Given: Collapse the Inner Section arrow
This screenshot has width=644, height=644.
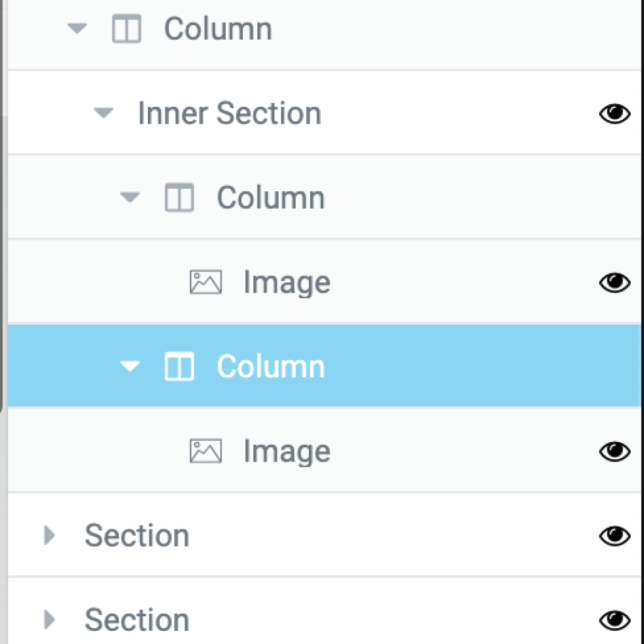Looking at the screenshot, I should (x=104, y=113).
